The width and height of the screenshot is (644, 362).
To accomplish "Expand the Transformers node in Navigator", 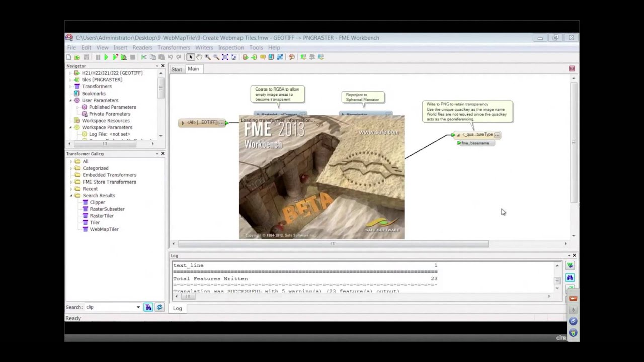I will point(70,86).
